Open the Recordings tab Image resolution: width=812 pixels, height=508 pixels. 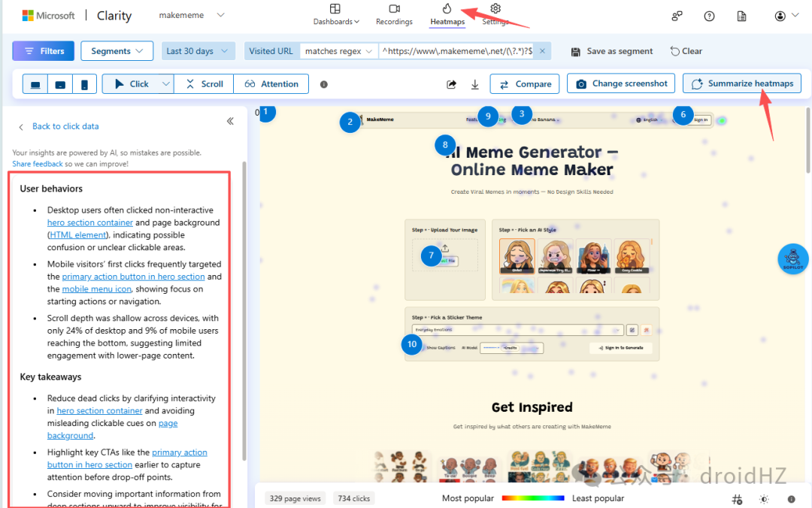click(394, 14)
